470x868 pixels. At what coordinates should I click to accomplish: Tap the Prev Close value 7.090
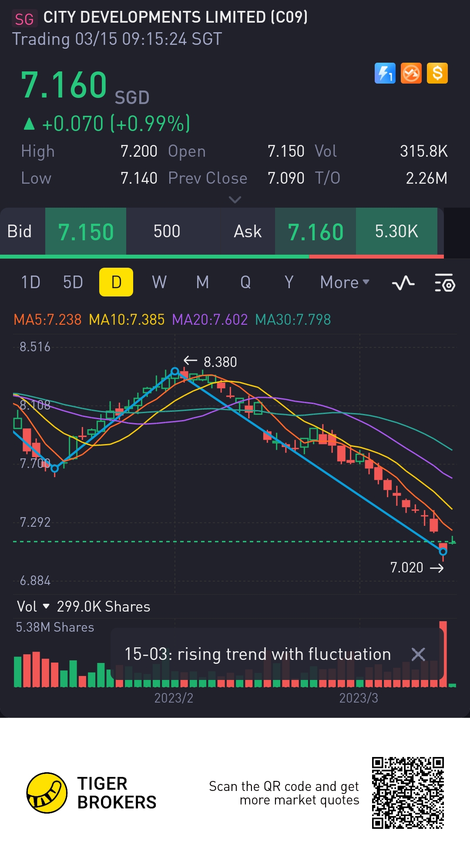pos(286,178)
